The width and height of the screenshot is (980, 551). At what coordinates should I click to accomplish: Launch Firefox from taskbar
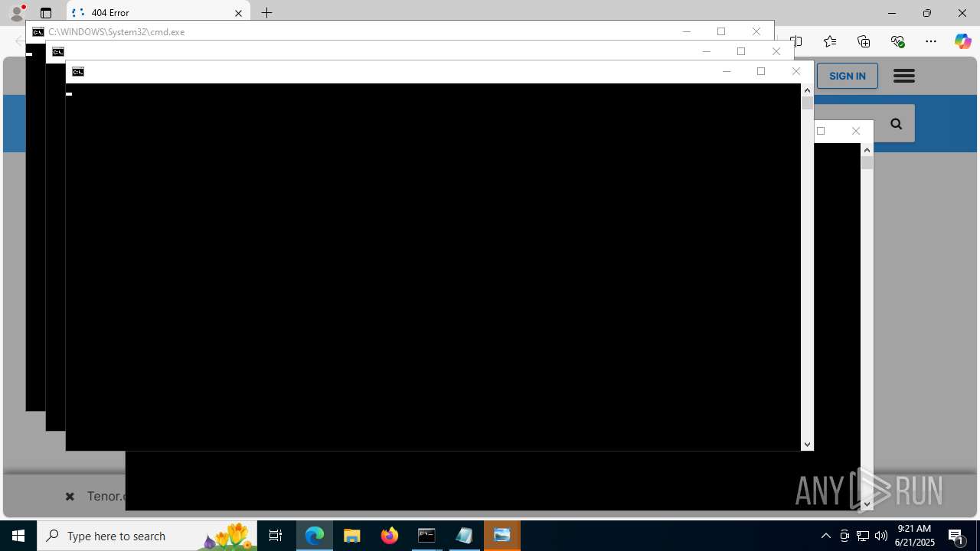[x=390, y=536]
